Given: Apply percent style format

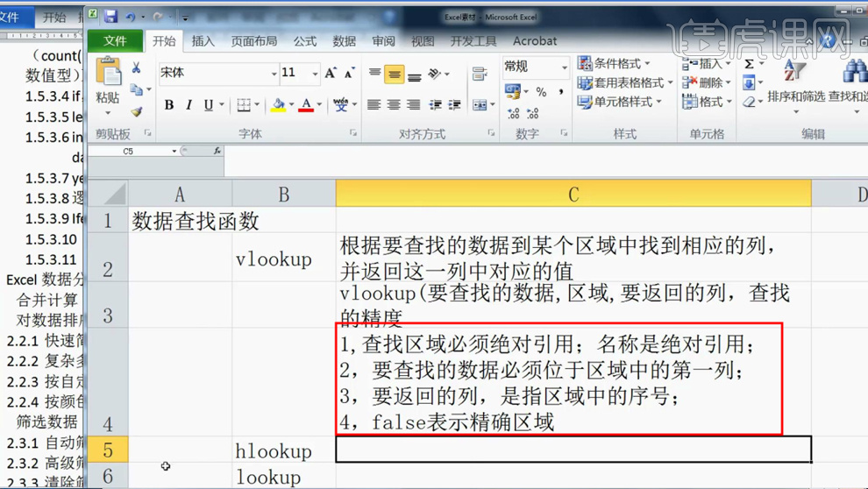Looking at the screenshot, I should [x=541, y=92].
